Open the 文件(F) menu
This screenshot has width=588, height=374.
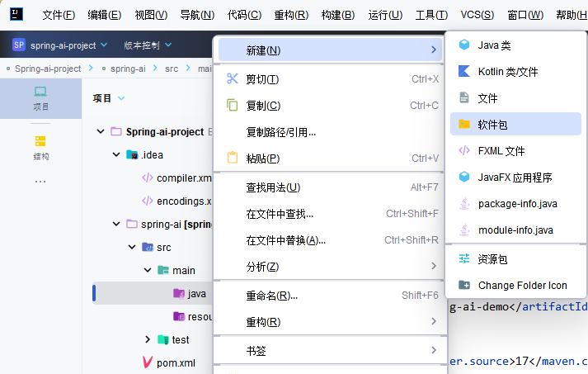(59, 15)
